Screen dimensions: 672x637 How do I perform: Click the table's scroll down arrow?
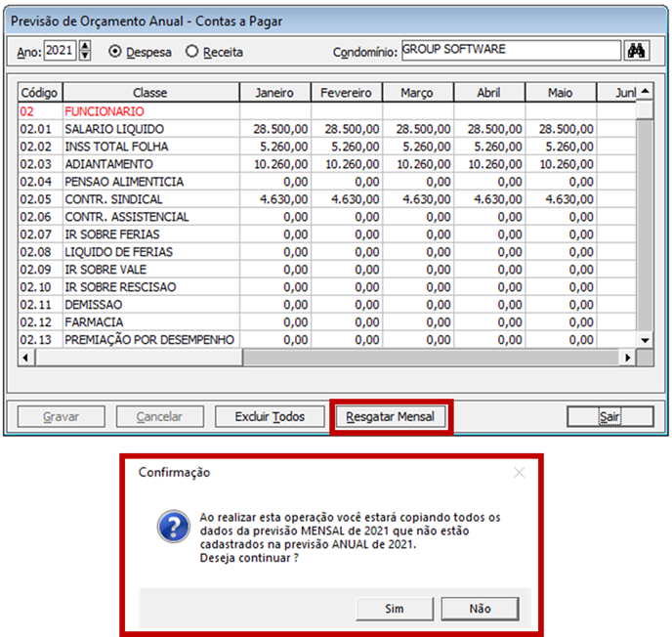point(645,341)
